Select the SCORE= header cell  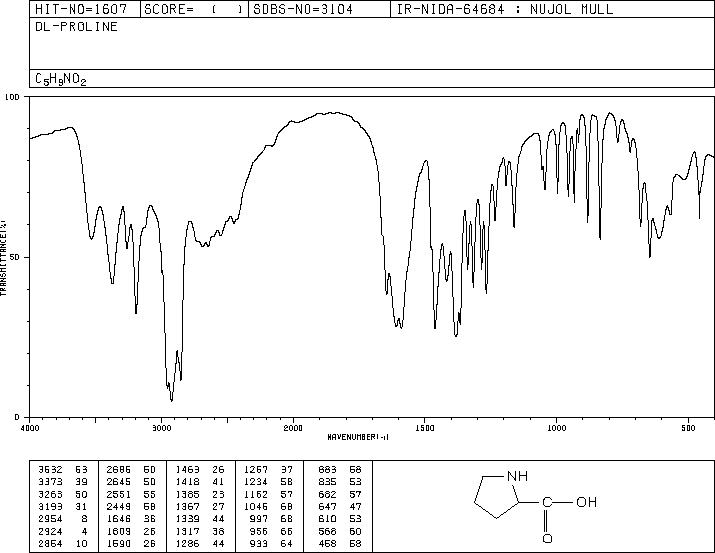pyautogui.click(x=194, y=9)
